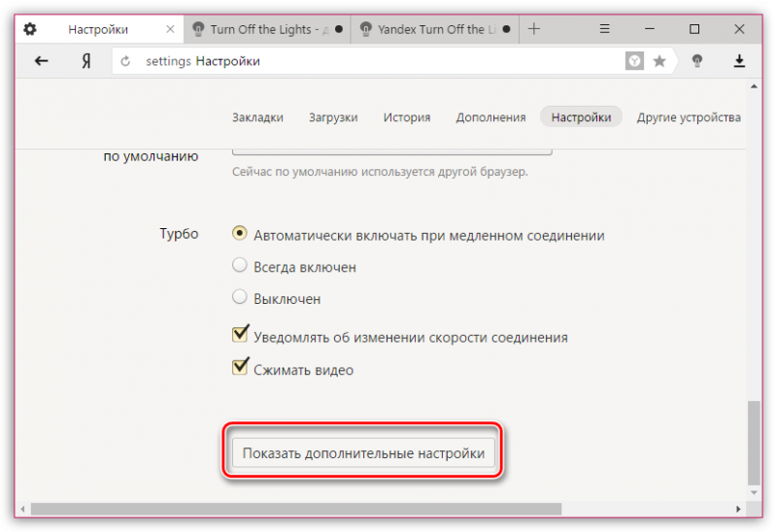
Task: Switch to Turn Off the Lights tab
Action: point(267,29)
